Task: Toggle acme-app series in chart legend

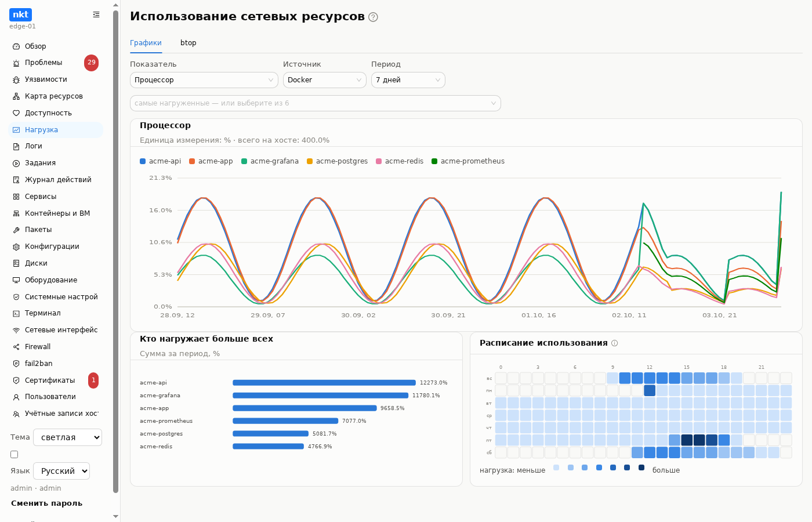Action: point(211,161)
